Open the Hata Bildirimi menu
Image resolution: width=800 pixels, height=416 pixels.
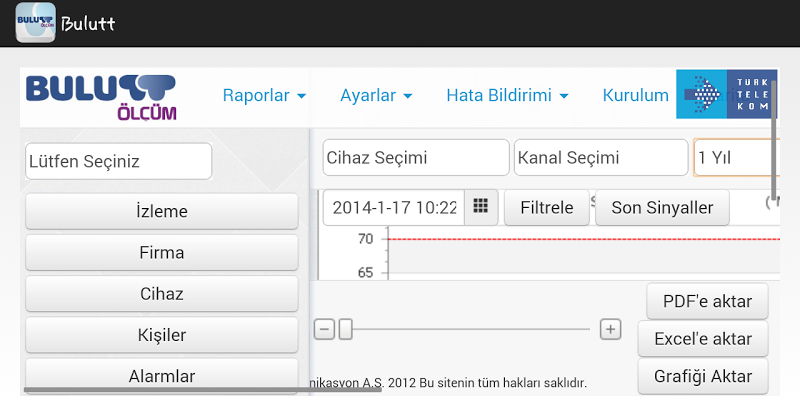point(507,95)
